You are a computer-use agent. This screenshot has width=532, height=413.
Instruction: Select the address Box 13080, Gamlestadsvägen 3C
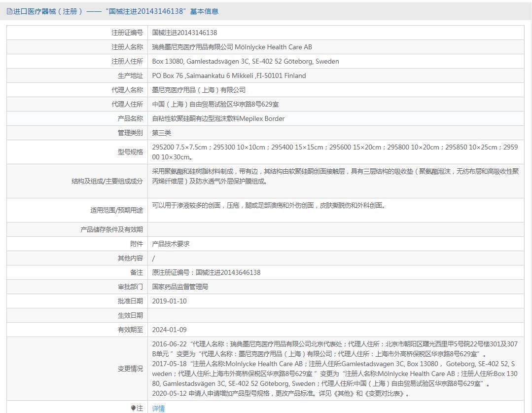pyautogui.click(x=246, y=61)
